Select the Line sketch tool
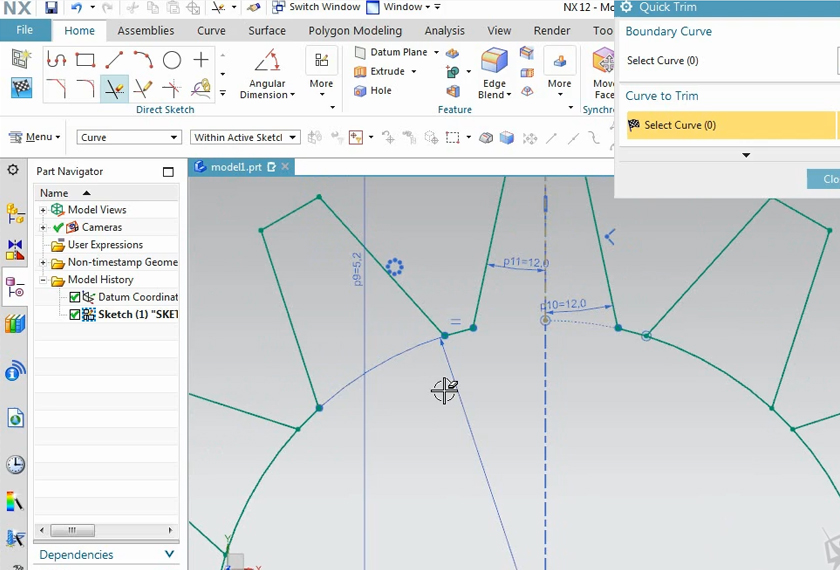This screenshot has width=840, height=570. 114,60
